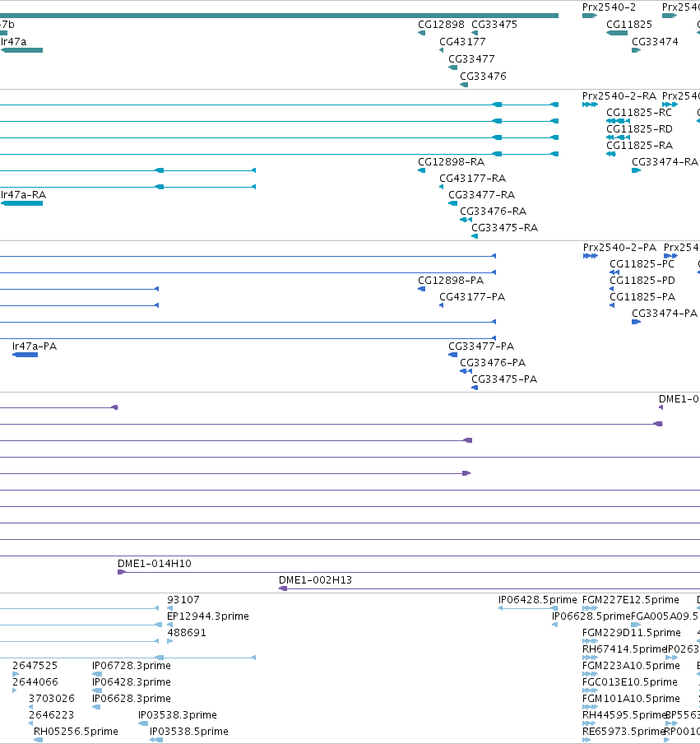Select protein CG33474-PA
Screen dimensions: 700x744
(665, 314)
